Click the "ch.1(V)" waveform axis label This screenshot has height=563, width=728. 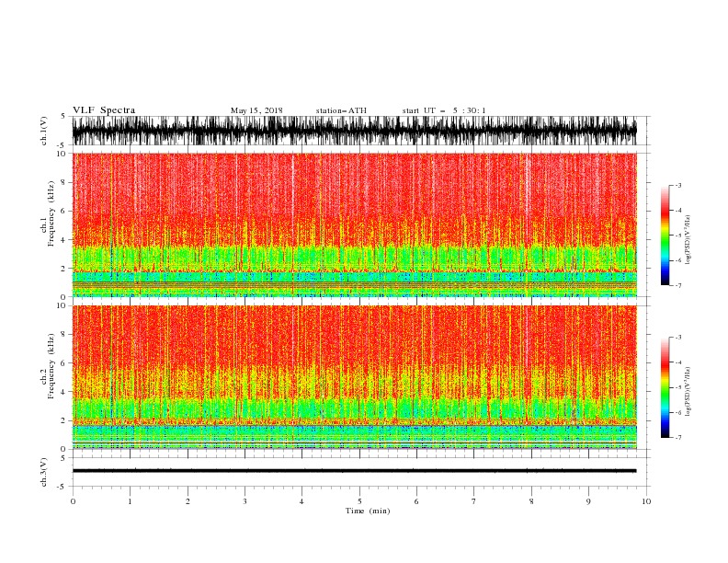tap(44, 131)
